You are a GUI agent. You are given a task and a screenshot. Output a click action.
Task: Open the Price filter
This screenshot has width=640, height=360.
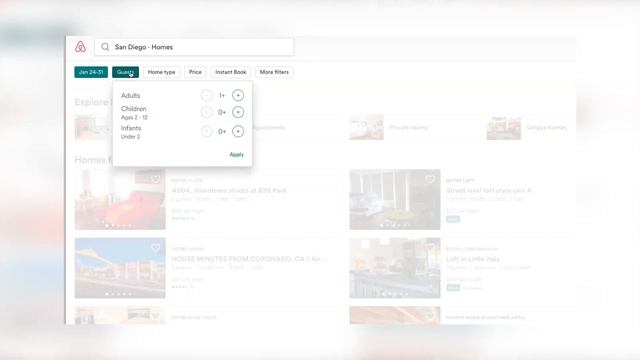(195, 72)
